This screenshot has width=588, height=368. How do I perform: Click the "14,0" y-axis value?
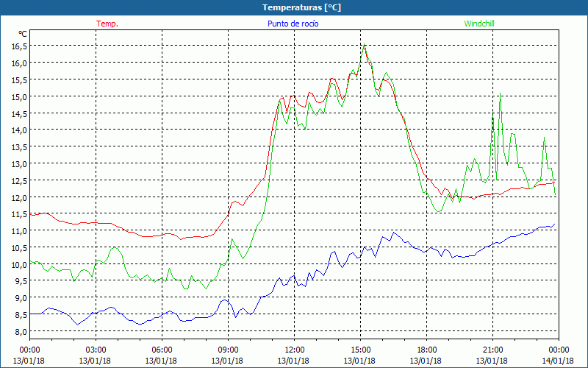pyautogui.click(x=20, y=130)
